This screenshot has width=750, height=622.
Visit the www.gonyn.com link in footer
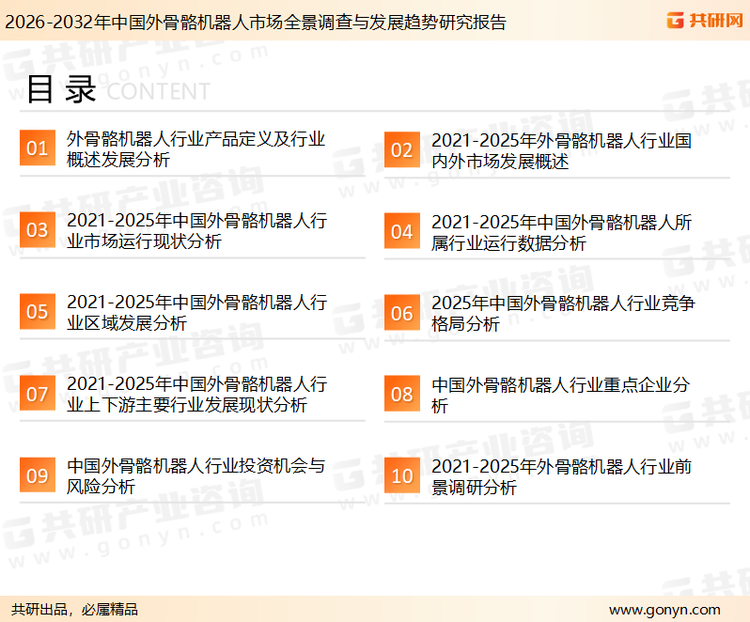664,610
